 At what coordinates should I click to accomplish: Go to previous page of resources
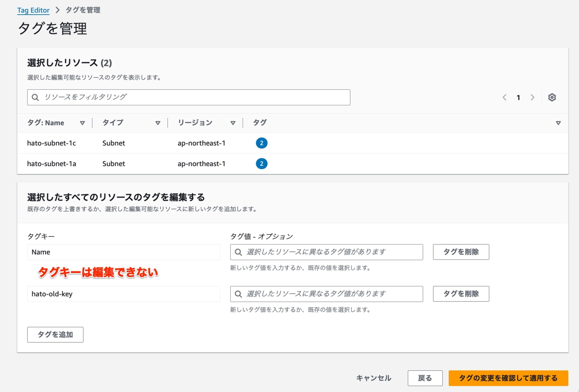504,97
